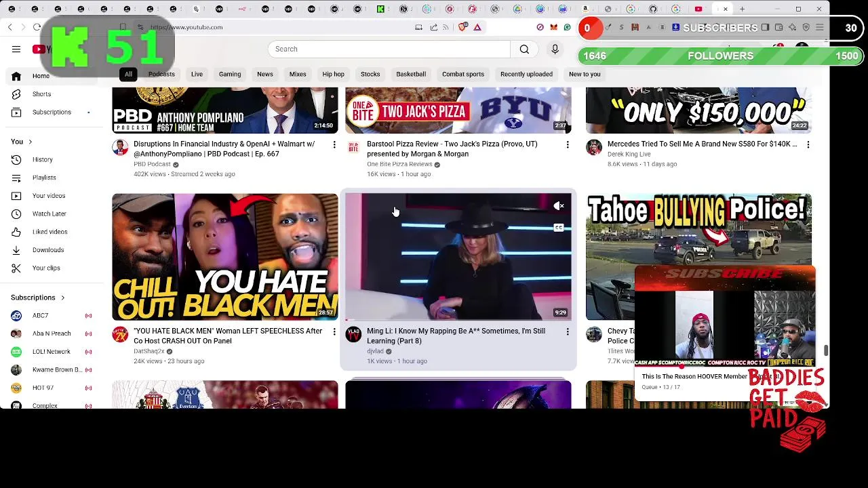Open more options for Ming Li video

pos(568,331)
